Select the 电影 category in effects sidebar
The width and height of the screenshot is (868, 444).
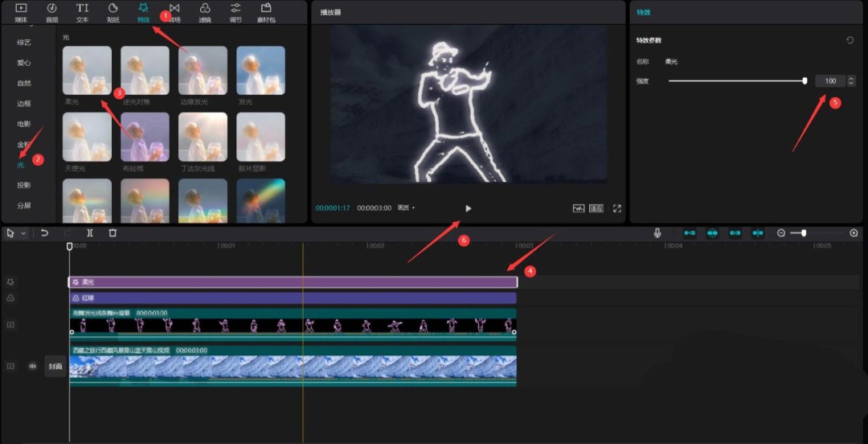[x=24, y=124]
